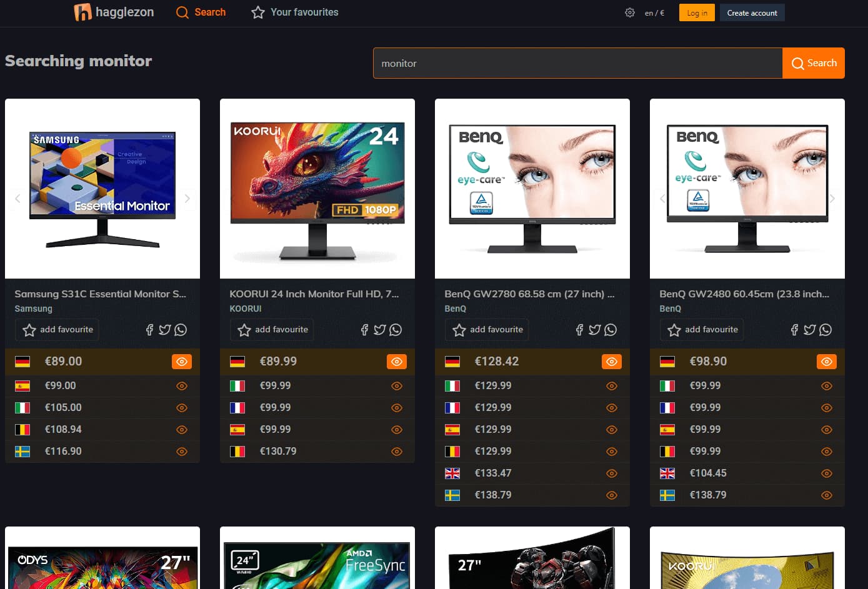Open the en / € language currency selector
868x589 pixels.
(x=654, y=13)
